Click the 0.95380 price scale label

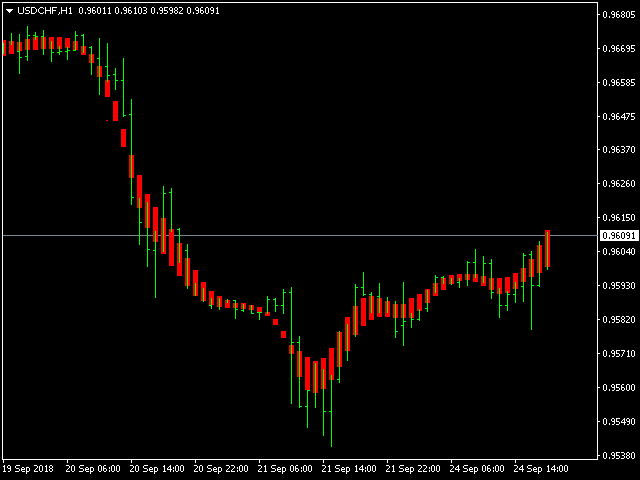pyautogui.click(x=619, y=455)
